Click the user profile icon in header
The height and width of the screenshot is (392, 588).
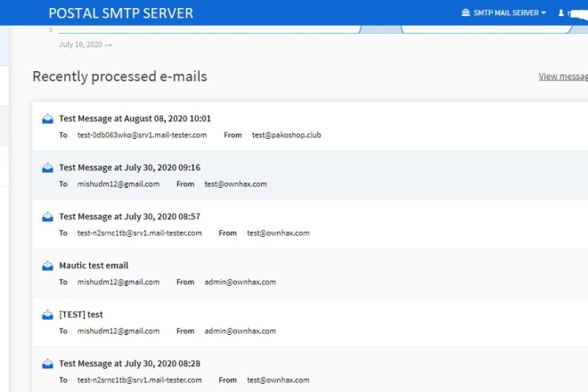pos(561,13)
